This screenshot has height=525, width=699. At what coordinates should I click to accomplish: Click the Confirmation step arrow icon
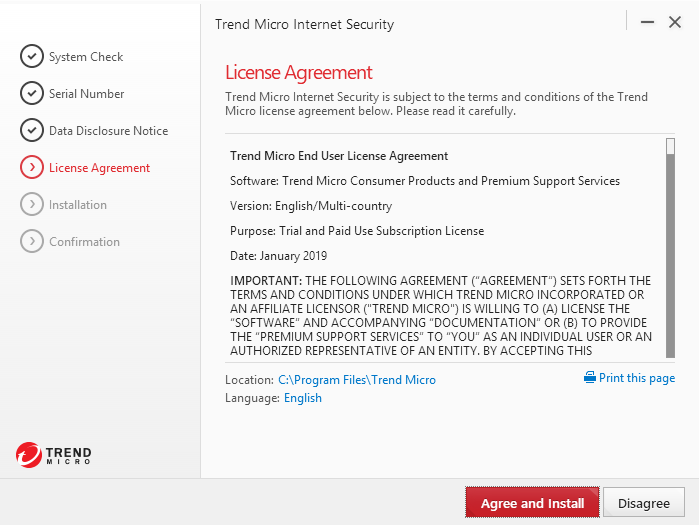[32, 241]
